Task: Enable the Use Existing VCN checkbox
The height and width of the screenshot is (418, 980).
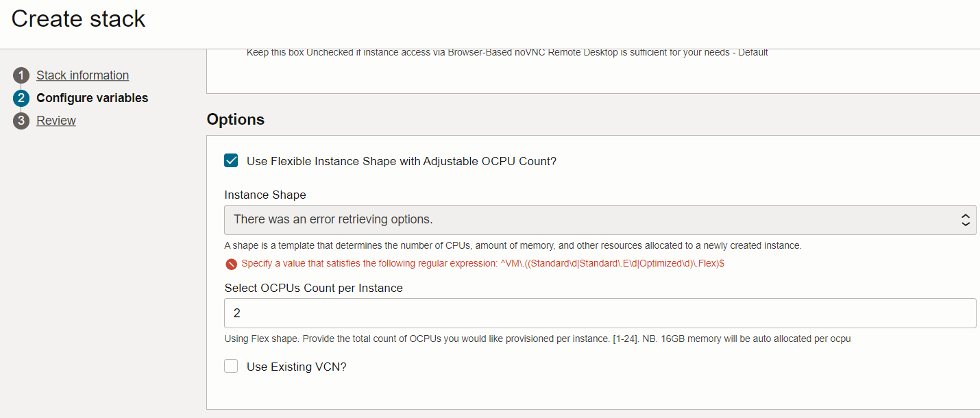Action: point(231,365)
